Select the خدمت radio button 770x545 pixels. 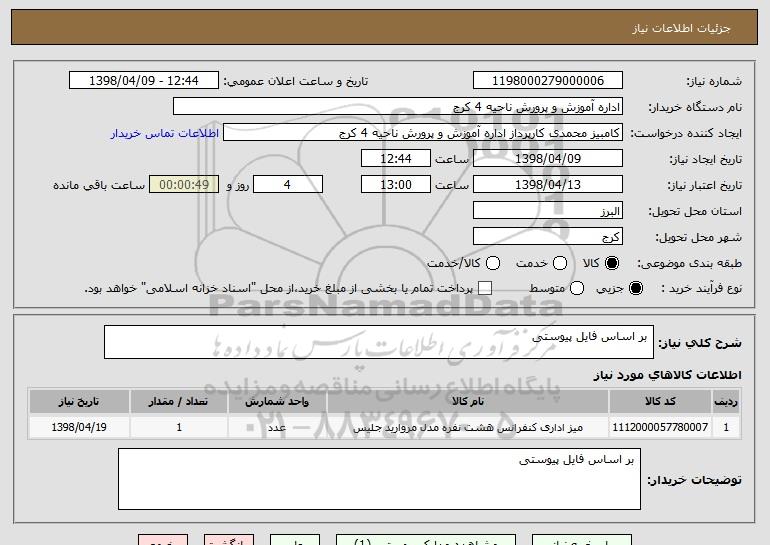[x=560, y=263]
